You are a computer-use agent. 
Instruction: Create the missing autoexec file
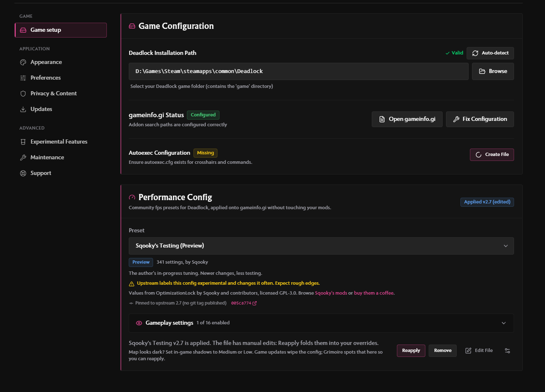492,155
